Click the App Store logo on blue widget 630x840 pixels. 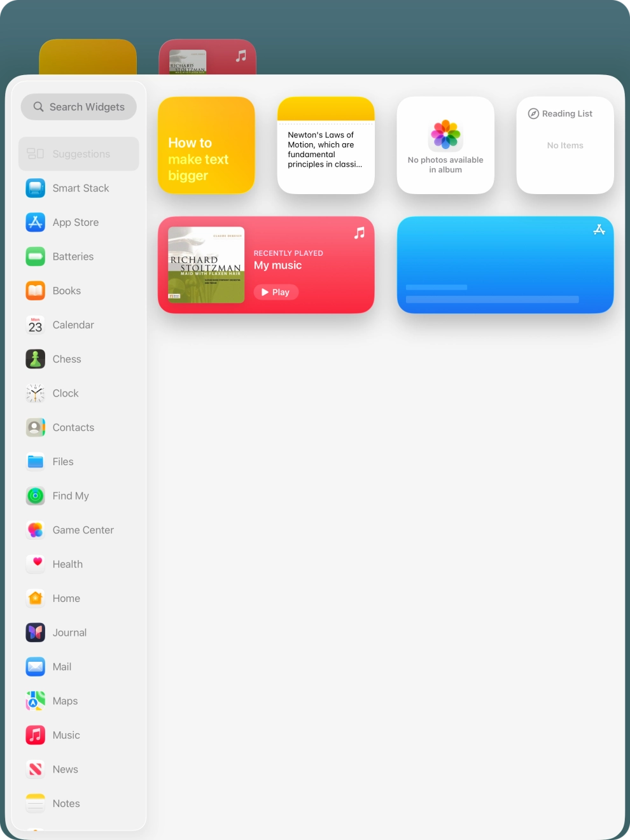tap(599, 230)
